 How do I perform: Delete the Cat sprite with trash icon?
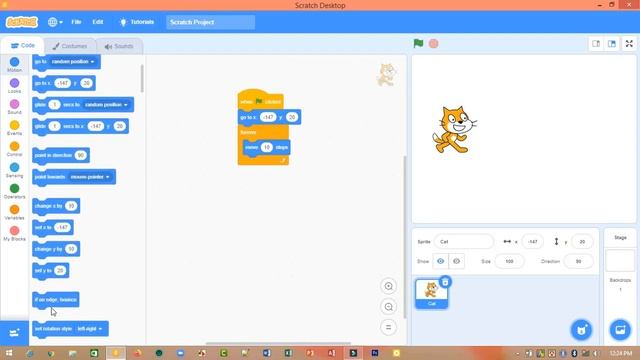(445, 282)
